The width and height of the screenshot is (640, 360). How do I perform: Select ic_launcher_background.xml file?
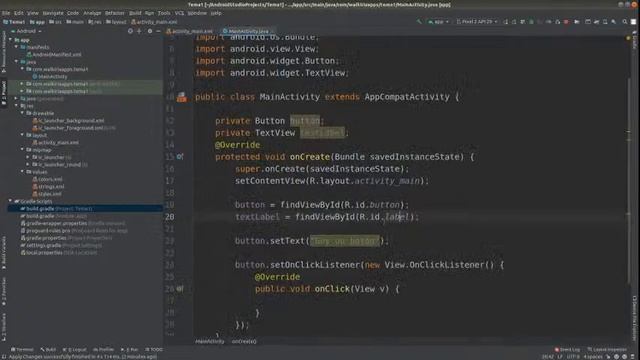(x=69, y=120)
